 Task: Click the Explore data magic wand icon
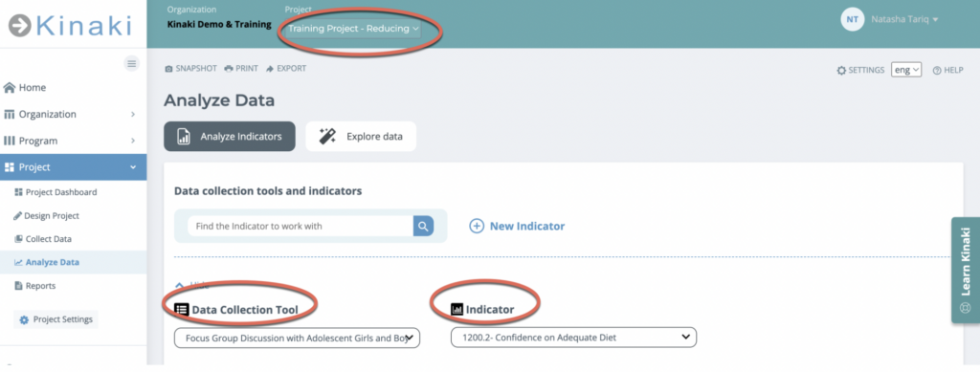tap(327, 136)
